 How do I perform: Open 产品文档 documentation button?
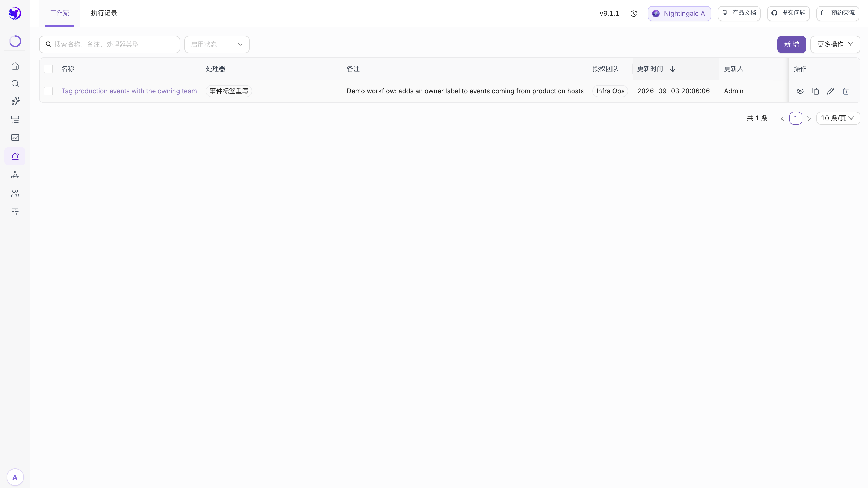[x=739, y=14]
